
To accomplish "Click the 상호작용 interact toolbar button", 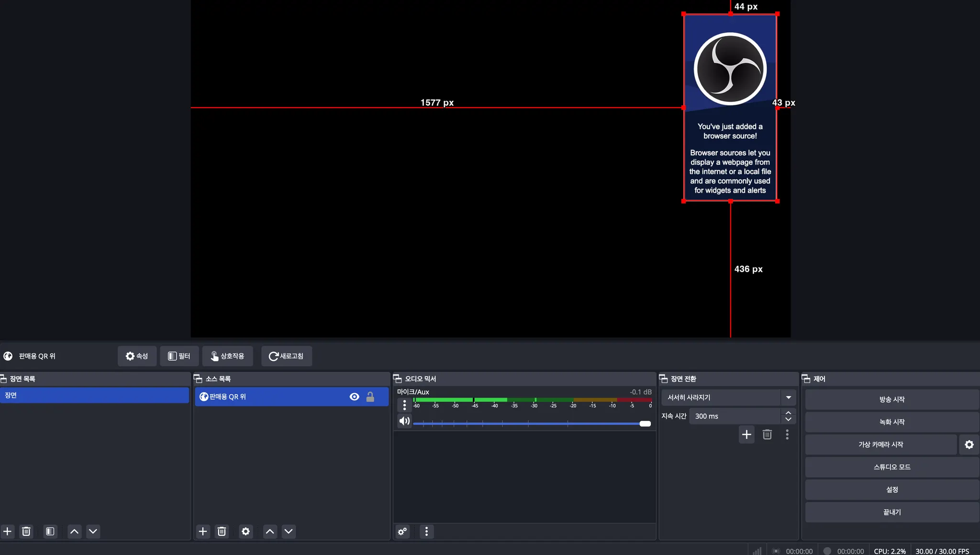I will (x=227, y=356).
